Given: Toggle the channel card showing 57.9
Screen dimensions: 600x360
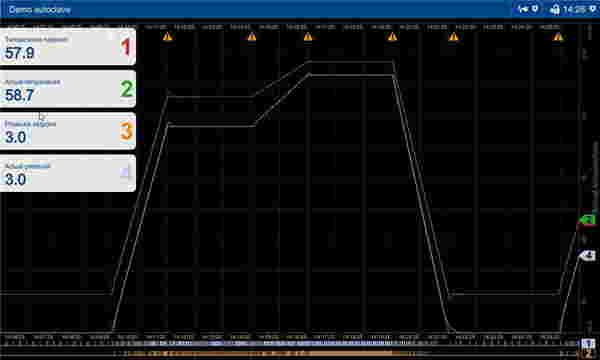Looking at the screenshot, I should pyautogui.click(x=67, y=47).
